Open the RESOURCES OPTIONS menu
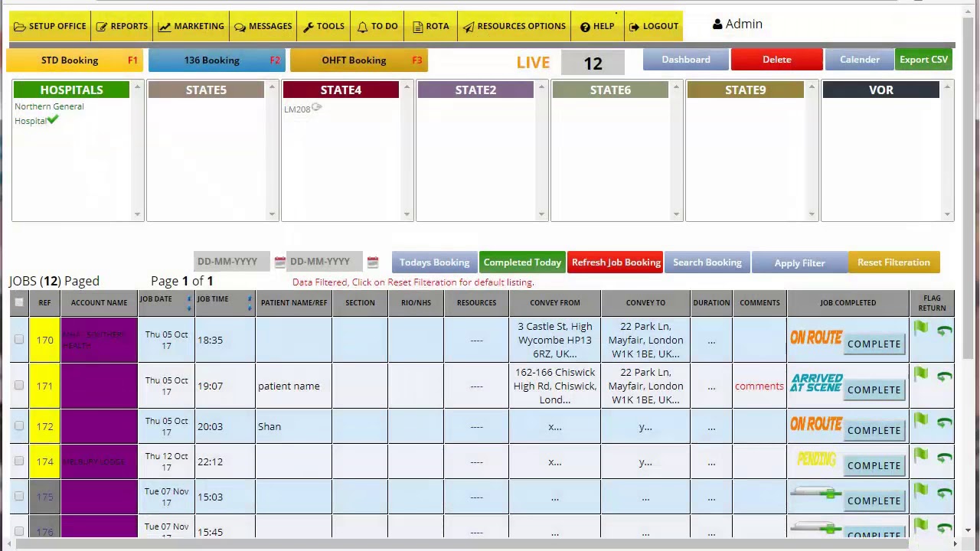 pyautogui.click(x=514, y=26)
